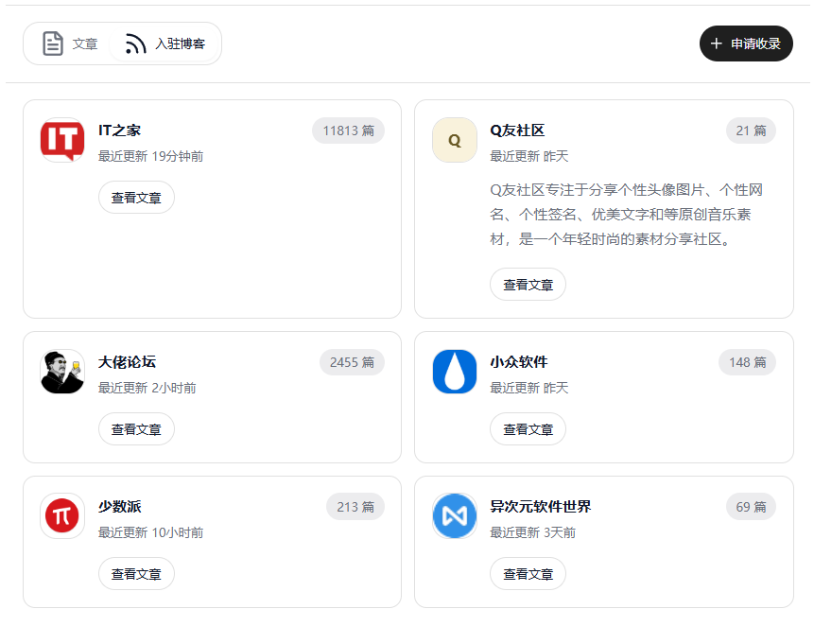Image resolution: width=814 pixels, height=644 pixels.
Task: Click the IT之家 blog title
Action: coord(119,131)
